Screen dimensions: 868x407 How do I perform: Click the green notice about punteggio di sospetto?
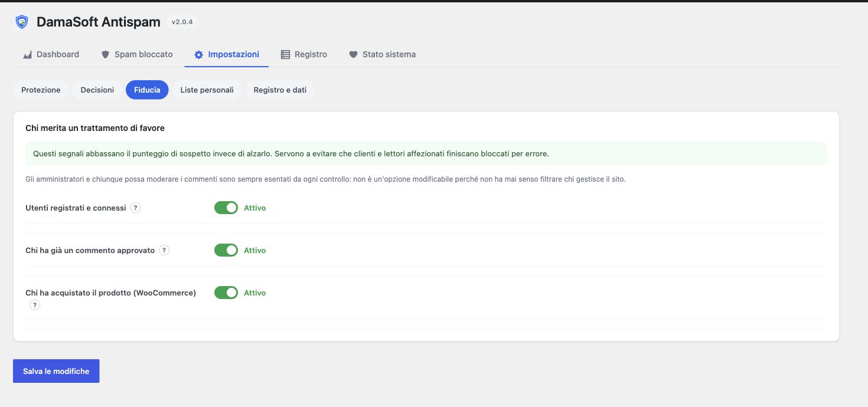pyautogui.click(x=426, y=153)
